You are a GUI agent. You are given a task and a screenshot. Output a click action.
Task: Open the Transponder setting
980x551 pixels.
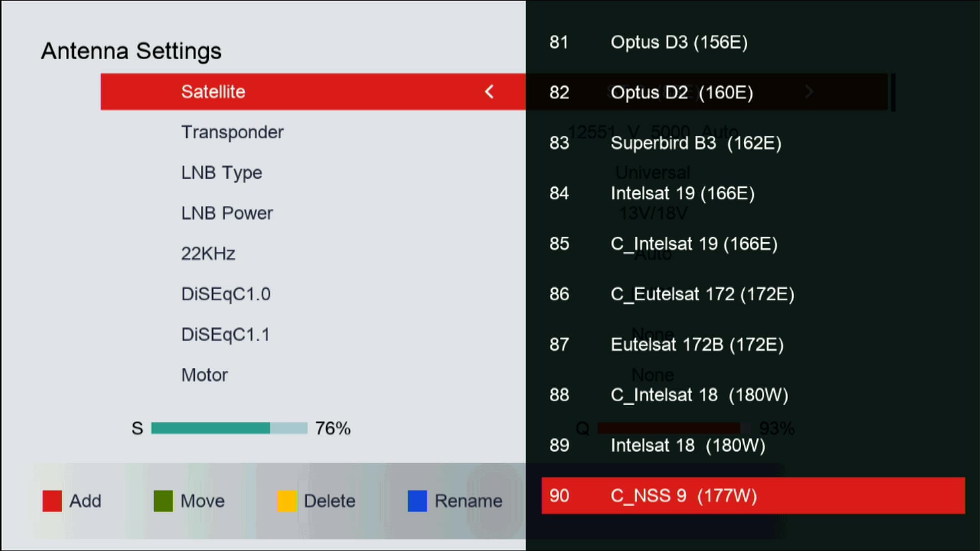tap(232, 132)
